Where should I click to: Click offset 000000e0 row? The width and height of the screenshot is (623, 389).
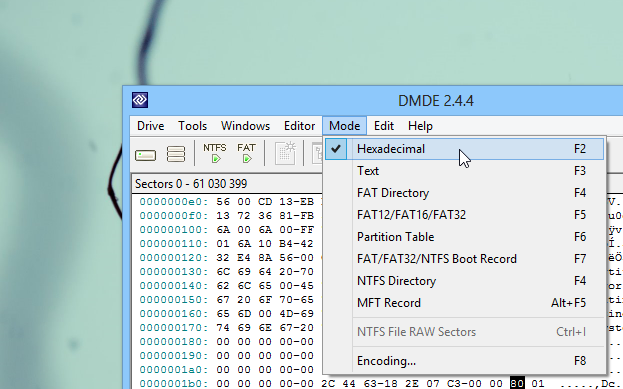click(174, 202)
